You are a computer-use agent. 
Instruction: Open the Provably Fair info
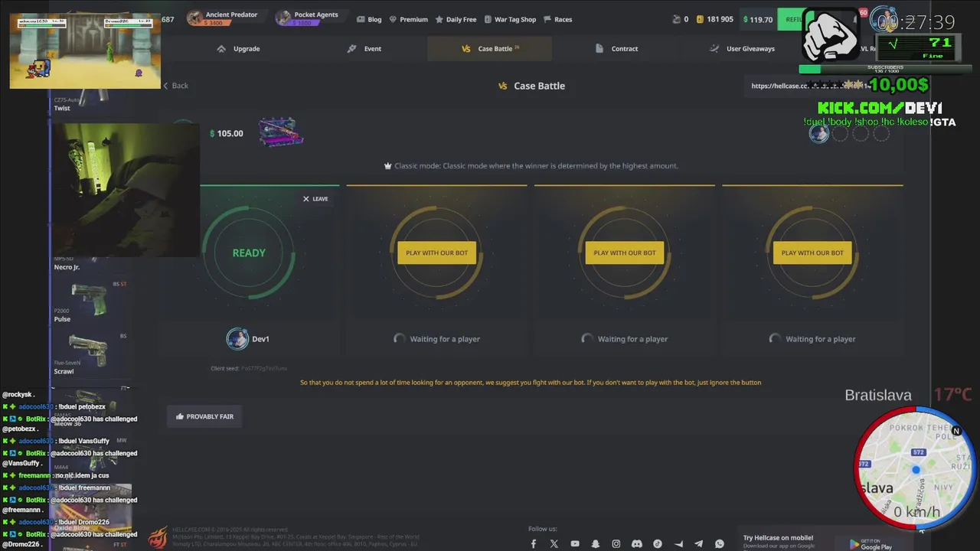pos(204,416)
